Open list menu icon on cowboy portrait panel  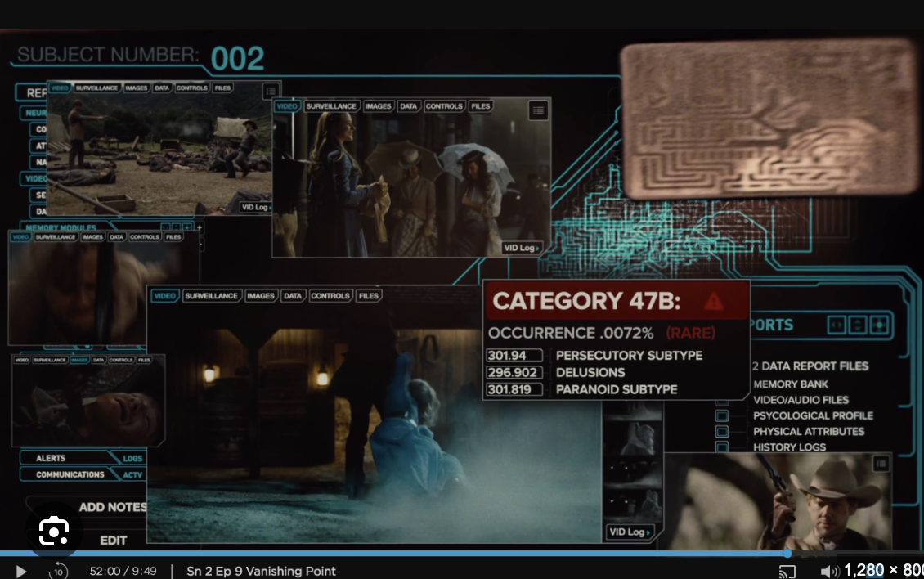point(881,464)
